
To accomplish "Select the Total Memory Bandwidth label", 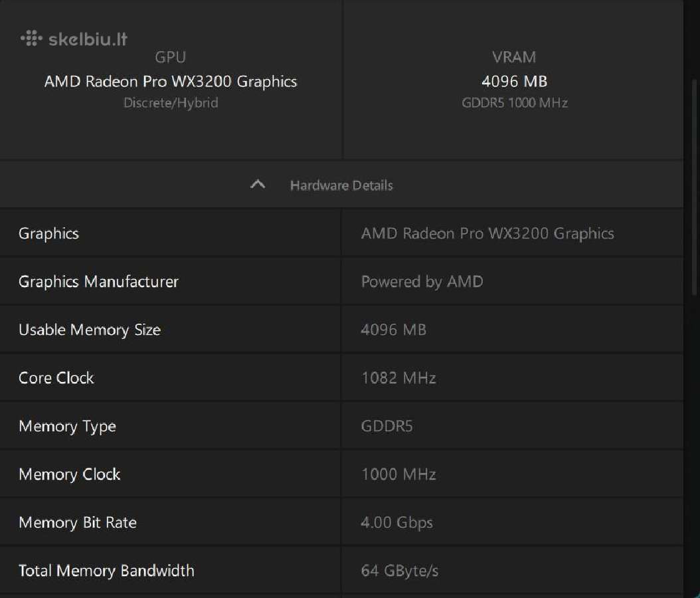I will point(106,571).
